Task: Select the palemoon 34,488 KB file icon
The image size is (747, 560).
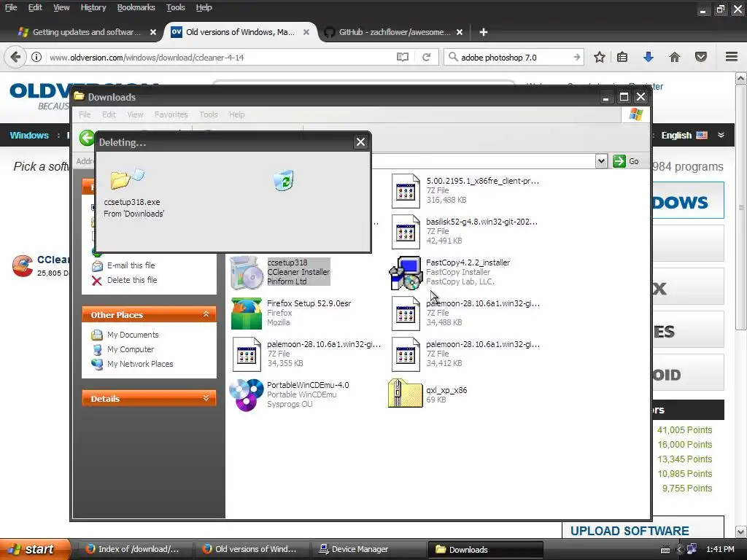Action: (406, 314)
